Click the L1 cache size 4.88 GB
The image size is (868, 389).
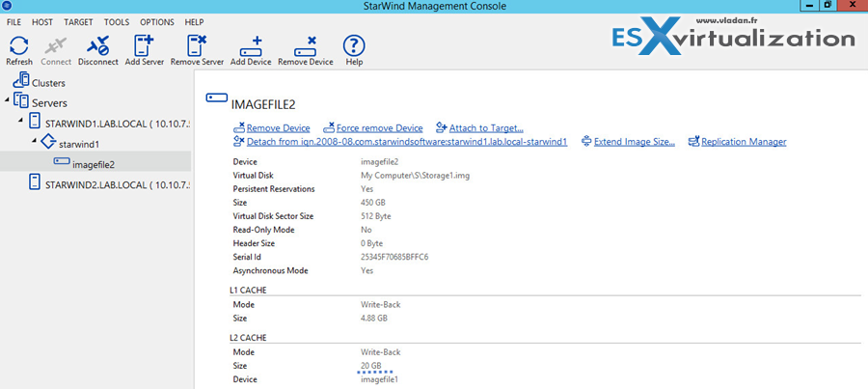click(x=373, y=319)
